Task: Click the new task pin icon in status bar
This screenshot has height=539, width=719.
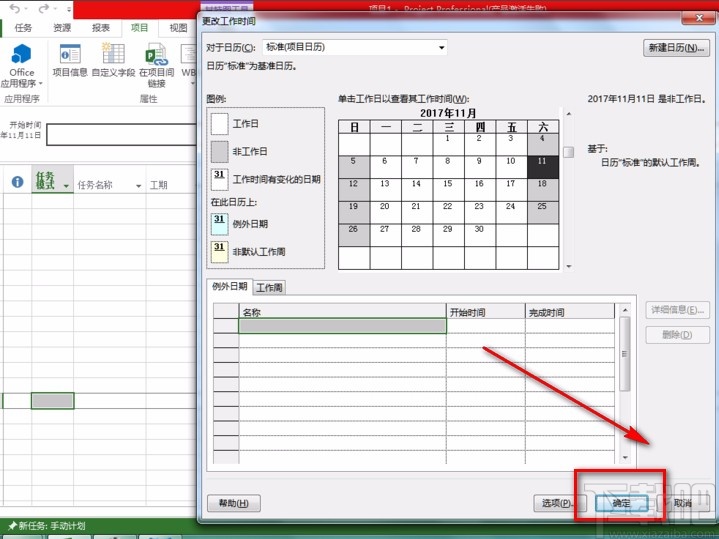Action: point(12,526)
